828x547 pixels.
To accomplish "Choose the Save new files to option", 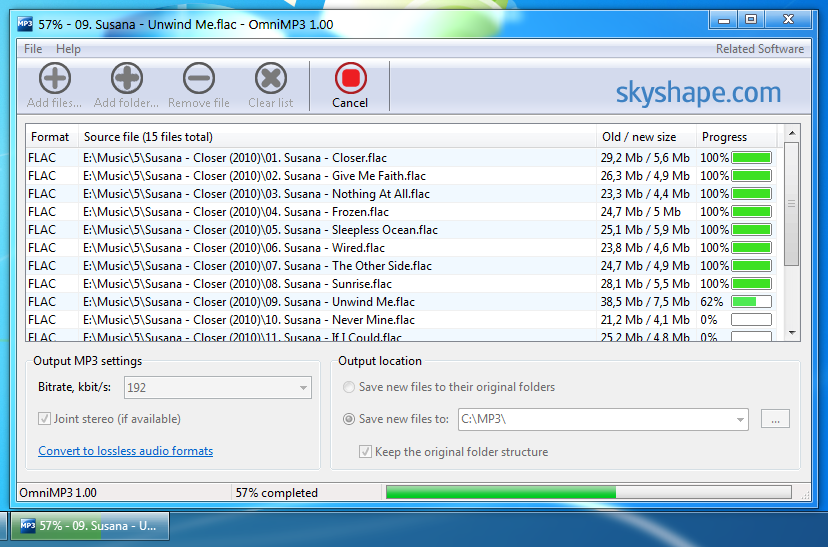I will pyautogui.click(x=349, y=419).
